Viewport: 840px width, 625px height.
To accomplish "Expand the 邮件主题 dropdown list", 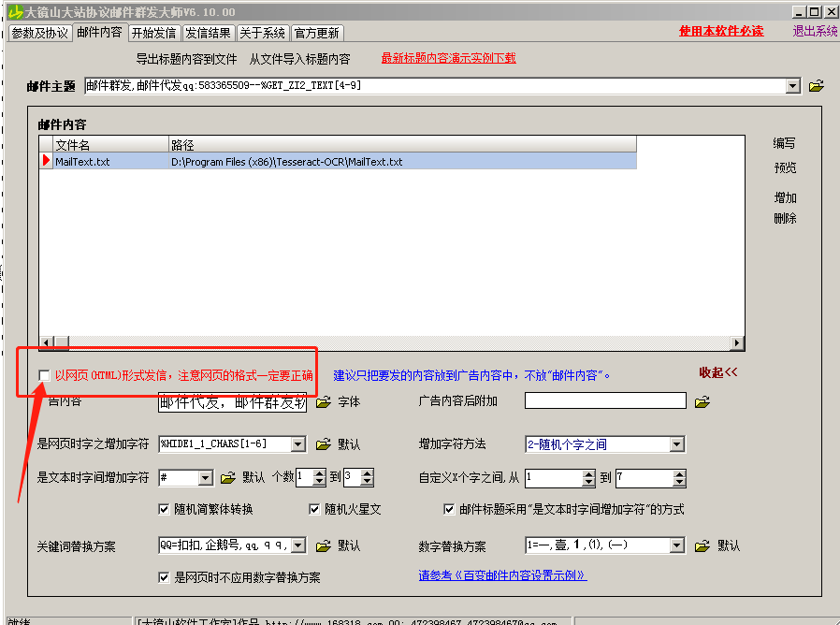I will [x=793, y=86].
